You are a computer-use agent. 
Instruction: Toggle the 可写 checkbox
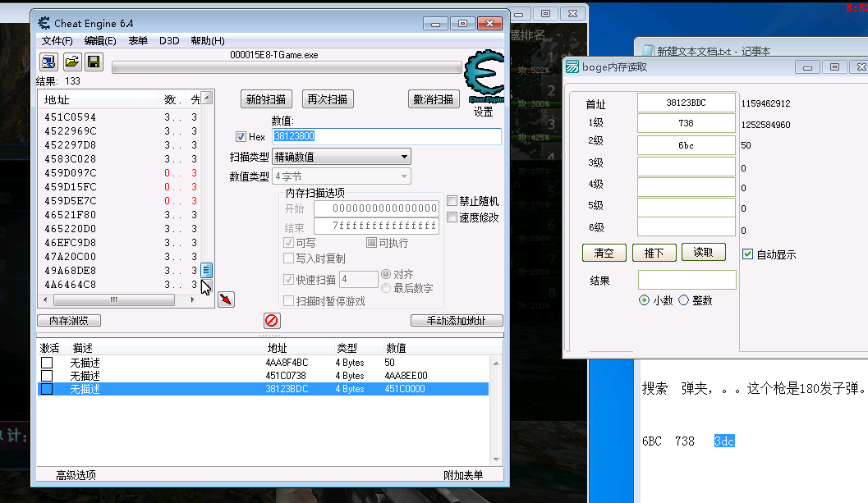click(288, 242)
